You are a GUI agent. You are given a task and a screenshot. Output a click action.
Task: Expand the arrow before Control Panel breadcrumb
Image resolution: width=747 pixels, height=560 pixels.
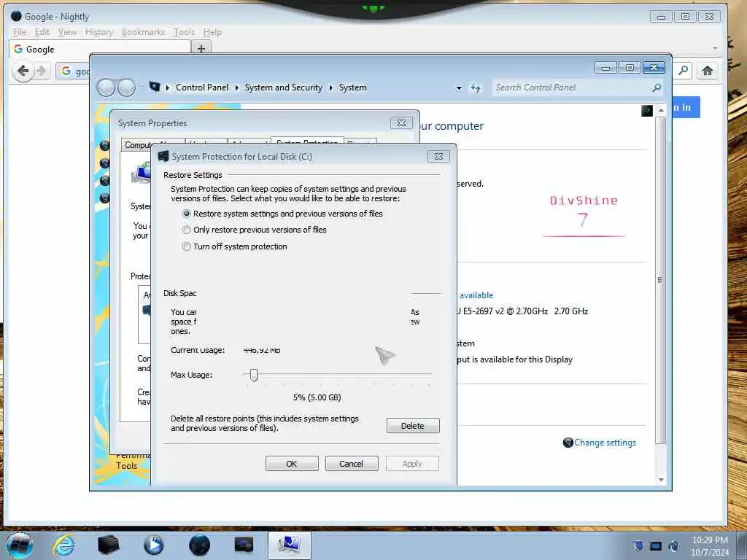(x=168, y=87)
